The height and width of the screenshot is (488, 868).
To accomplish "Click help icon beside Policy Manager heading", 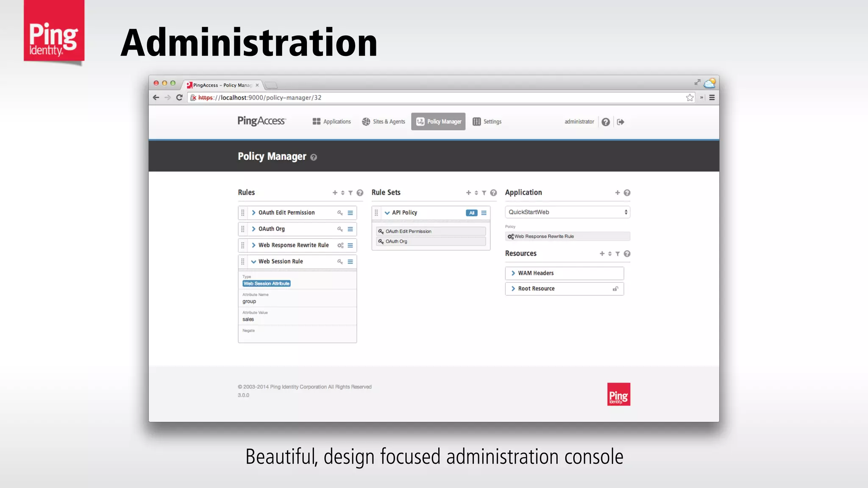I will (314, 157).
